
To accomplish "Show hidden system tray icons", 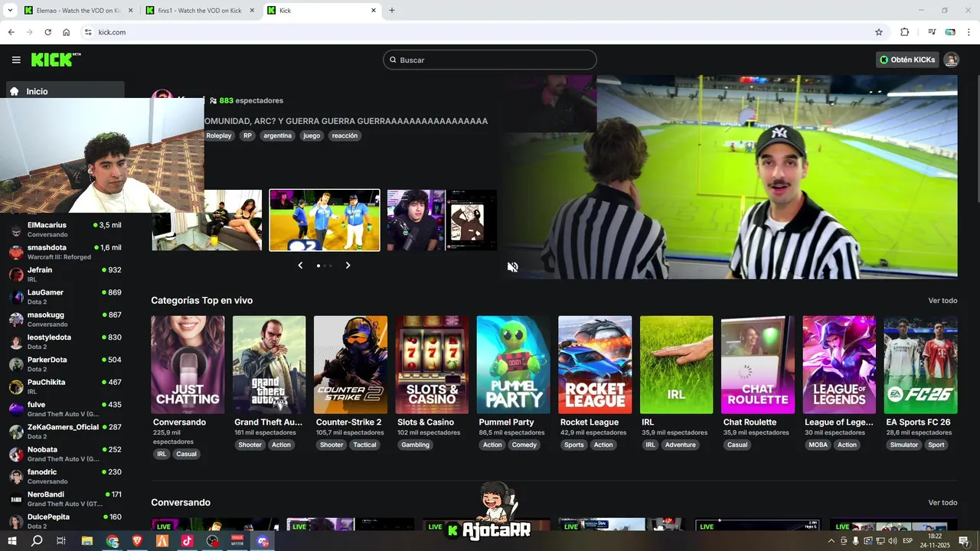I will (831, 541).
